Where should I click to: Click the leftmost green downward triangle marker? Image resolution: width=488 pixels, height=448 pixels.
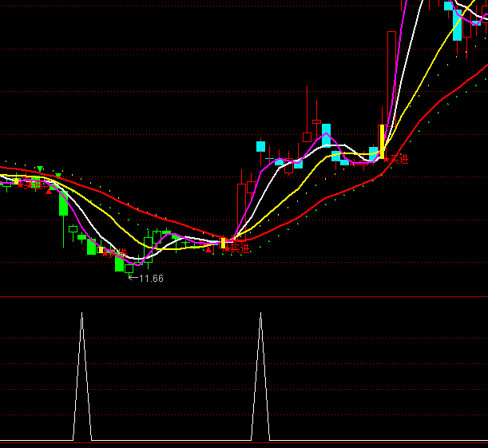pos(39,168)
